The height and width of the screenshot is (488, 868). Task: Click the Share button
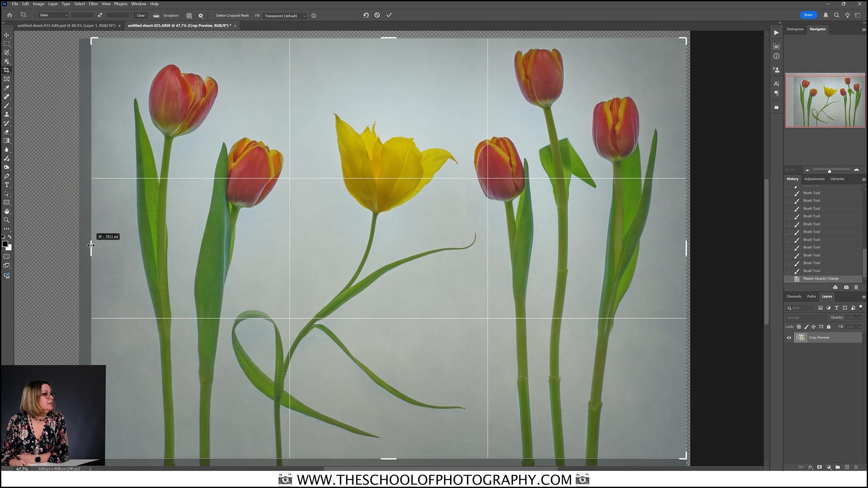tap(808, 14)
